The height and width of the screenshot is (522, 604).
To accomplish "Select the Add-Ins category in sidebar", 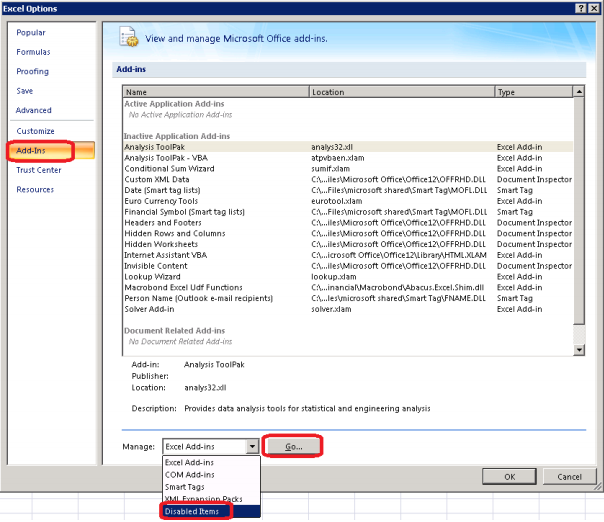I will point(51,151).
